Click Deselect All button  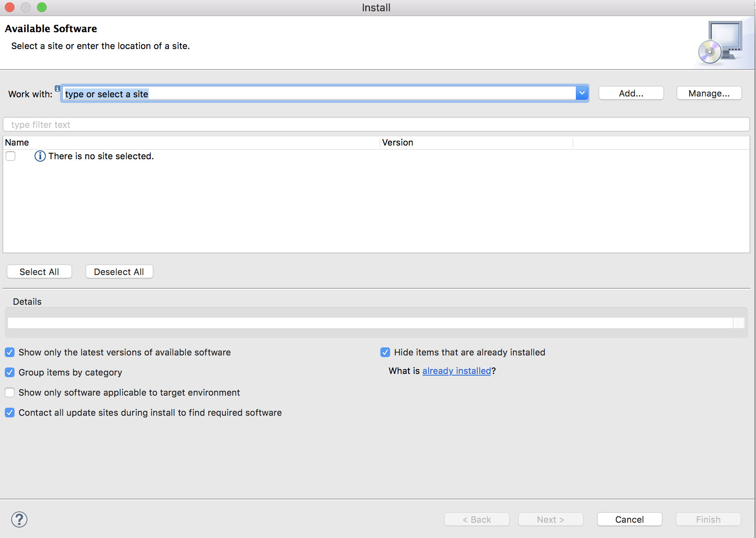119,272
